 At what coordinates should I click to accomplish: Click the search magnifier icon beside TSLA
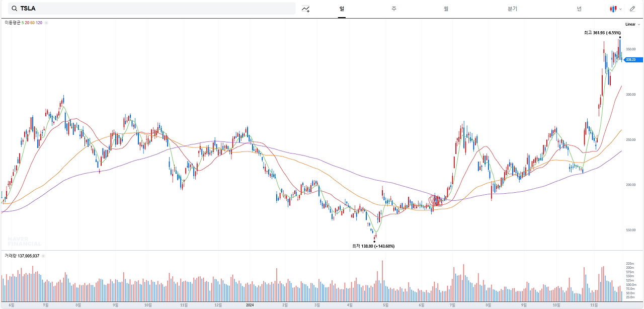click(x=14, y=9)
